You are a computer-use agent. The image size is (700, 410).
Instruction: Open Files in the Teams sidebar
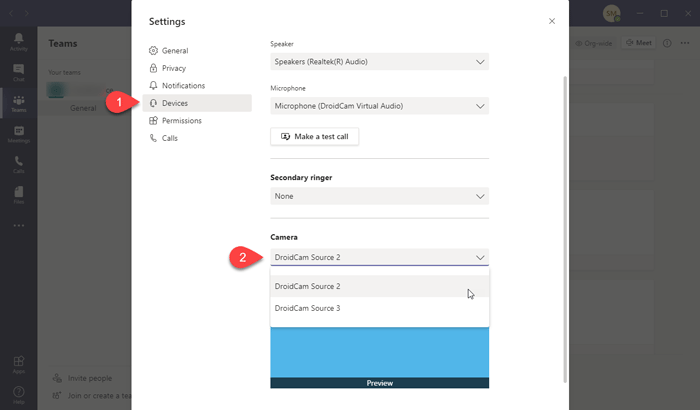click(x=19, y=195)
